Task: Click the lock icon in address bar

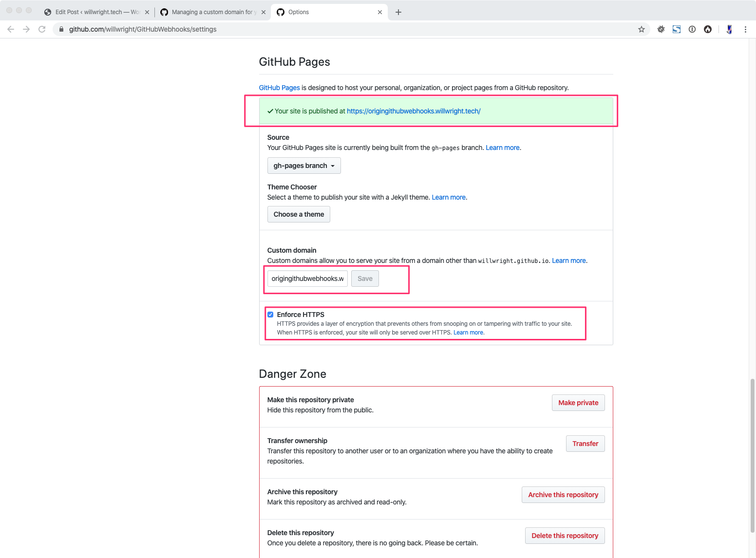Action: pyautogui.click(x=61, y=29)
